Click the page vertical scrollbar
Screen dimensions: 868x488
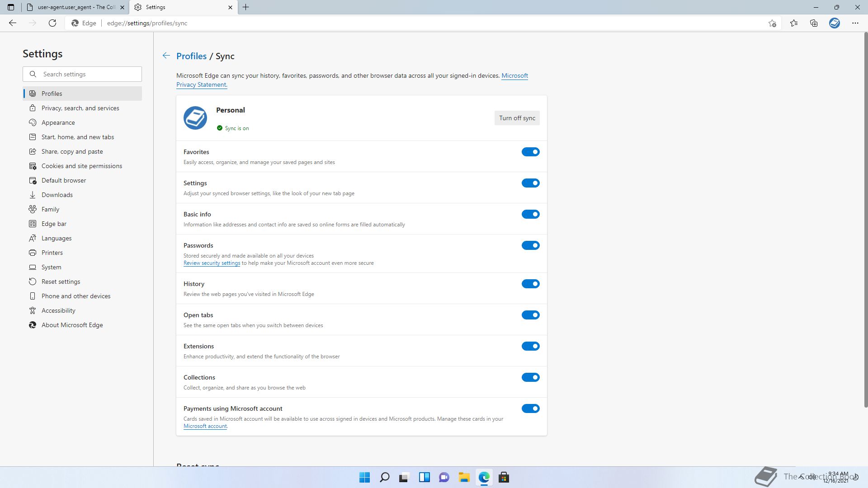[x=865, y=217]
